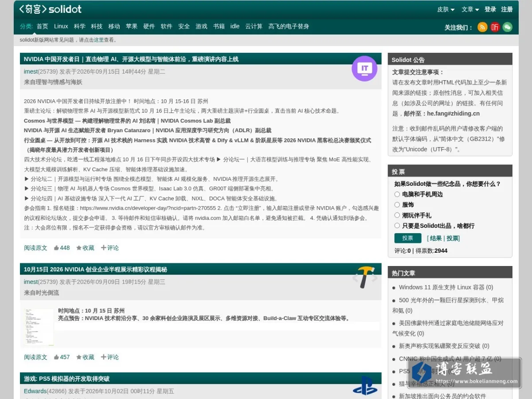The width and height of the screenshot is (532, 399).
Task: Open the green WeChat follow icon
Action: click(507, 27)
